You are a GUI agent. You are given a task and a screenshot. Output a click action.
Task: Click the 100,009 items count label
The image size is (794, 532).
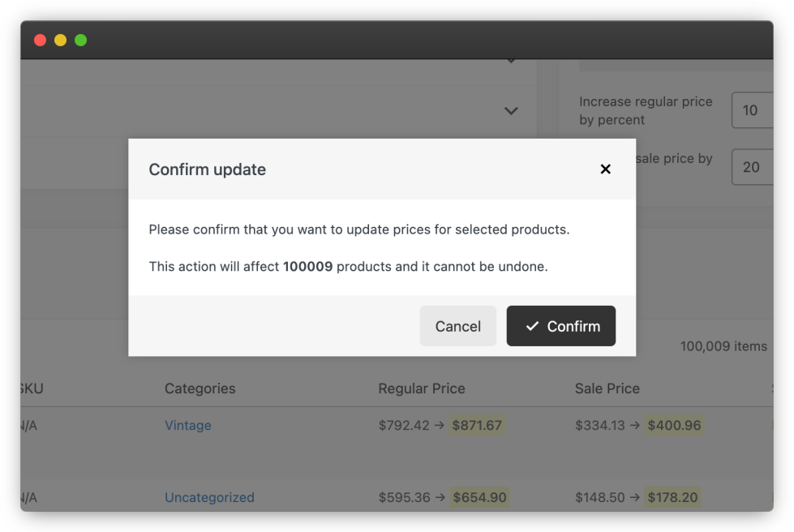pyautogui.click(x=723, y=346)
